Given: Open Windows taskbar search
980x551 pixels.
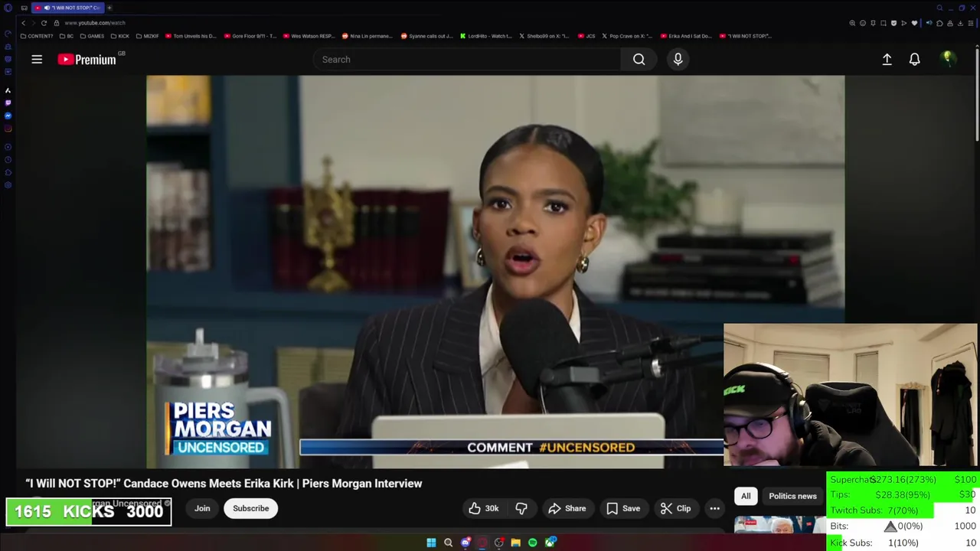Looking at the screenshot, I should pyautogui.click(x=448, y=543).
